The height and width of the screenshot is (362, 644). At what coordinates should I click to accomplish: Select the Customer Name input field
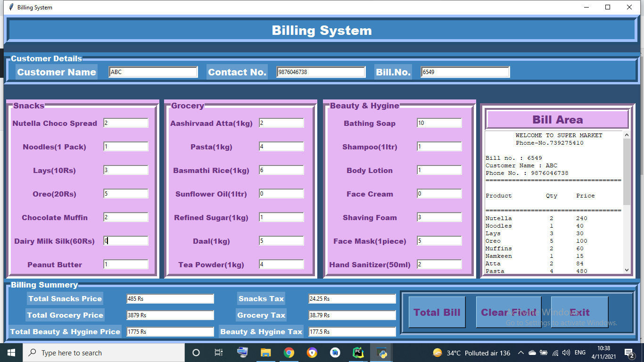[153, 72]
